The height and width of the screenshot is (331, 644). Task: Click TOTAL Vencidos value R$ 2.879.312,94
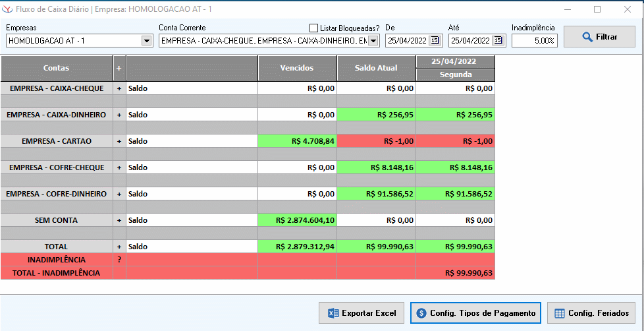(x=298, y=247)
